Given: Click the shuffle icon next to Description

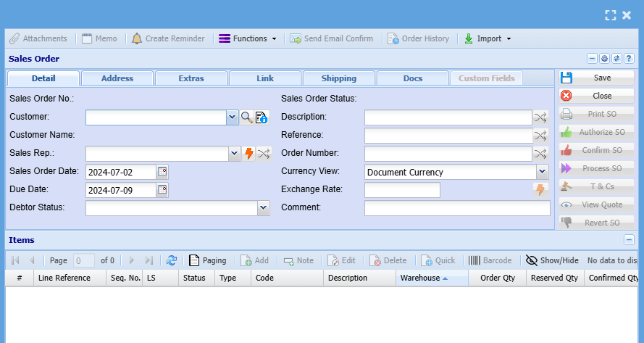Looking at the screenshot, I should coord(540,117).
